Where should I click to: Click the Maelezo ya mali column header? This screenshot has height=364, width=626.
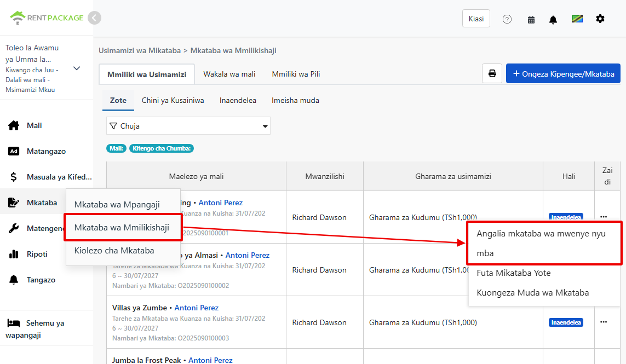click(x=196, y=176)
